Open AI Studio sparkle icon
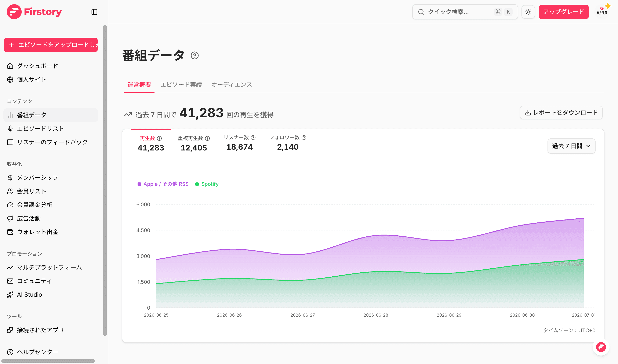 pos(10,295)
